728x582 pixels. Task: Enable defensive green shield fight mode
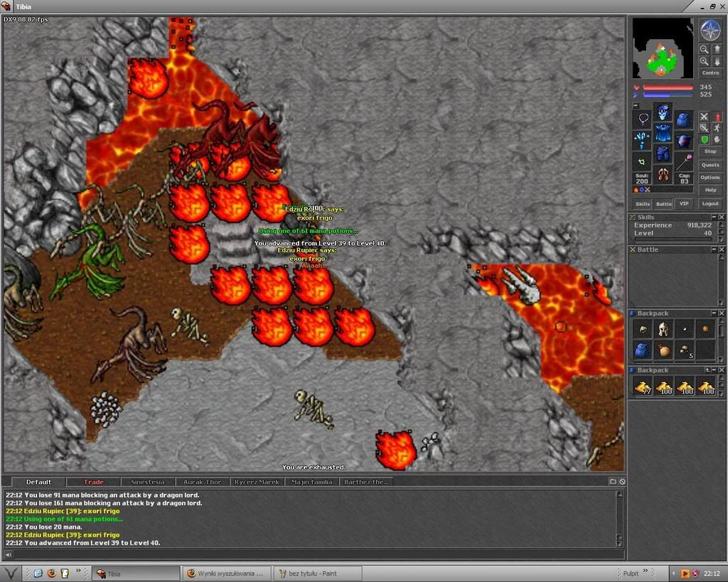705,139
